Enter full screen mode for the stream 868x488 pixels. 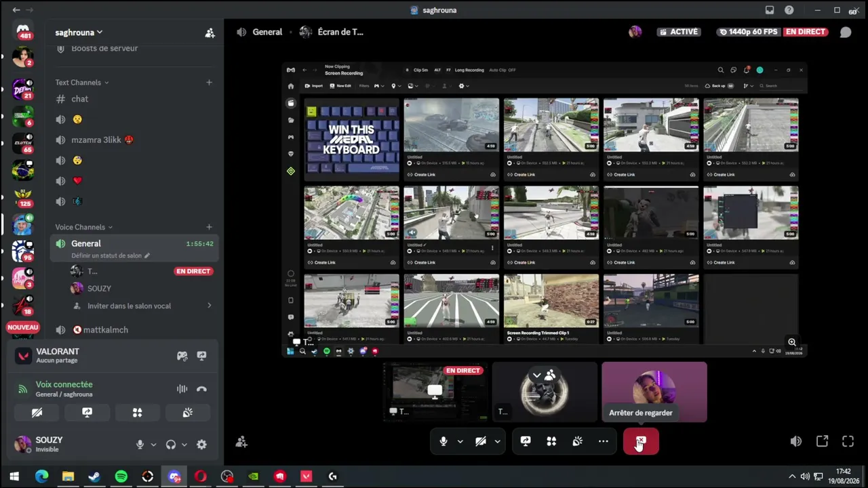click(848, 441)
